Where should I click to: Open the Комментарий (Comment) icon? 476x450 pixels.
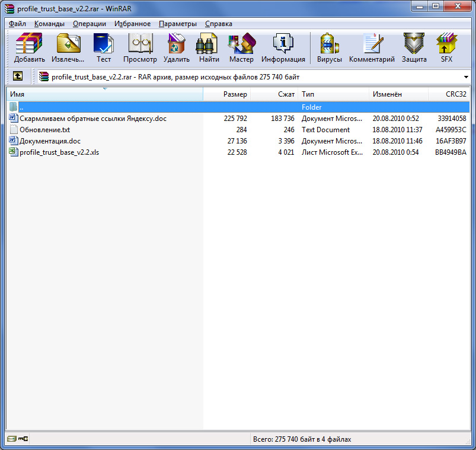373,43
